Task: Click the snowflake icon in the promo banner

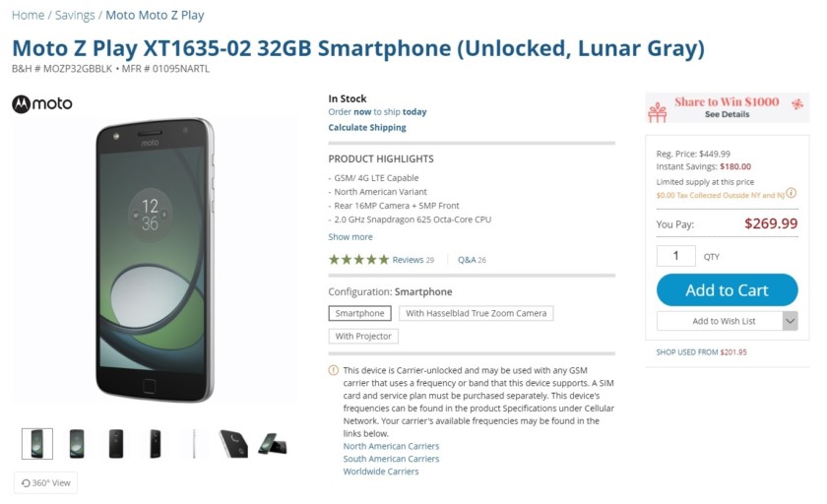Action: coord(796,104)
